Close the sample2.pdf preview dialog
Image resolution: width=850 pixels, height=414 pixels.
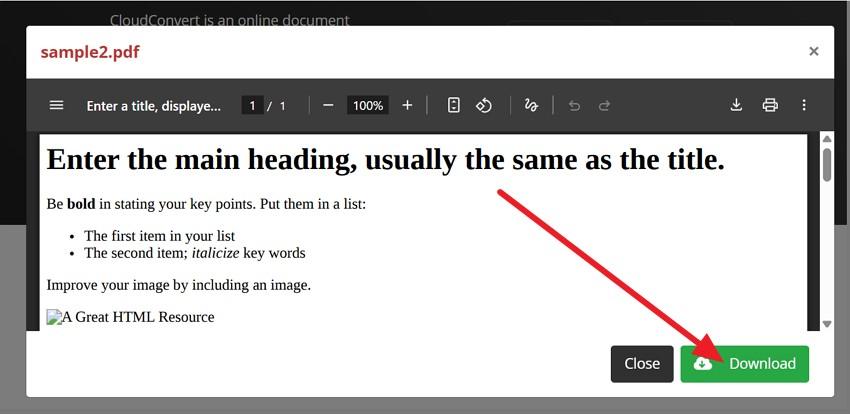point(813,51)
